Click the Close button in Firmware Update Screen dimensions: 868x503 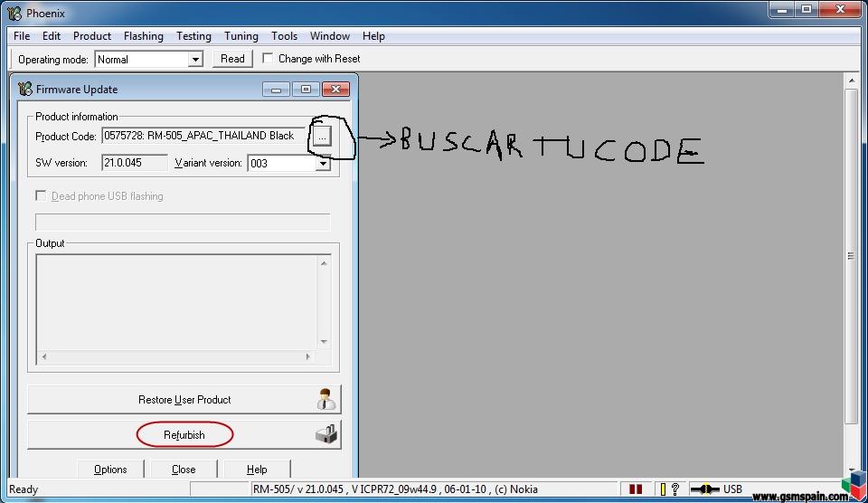coord(184,470)
